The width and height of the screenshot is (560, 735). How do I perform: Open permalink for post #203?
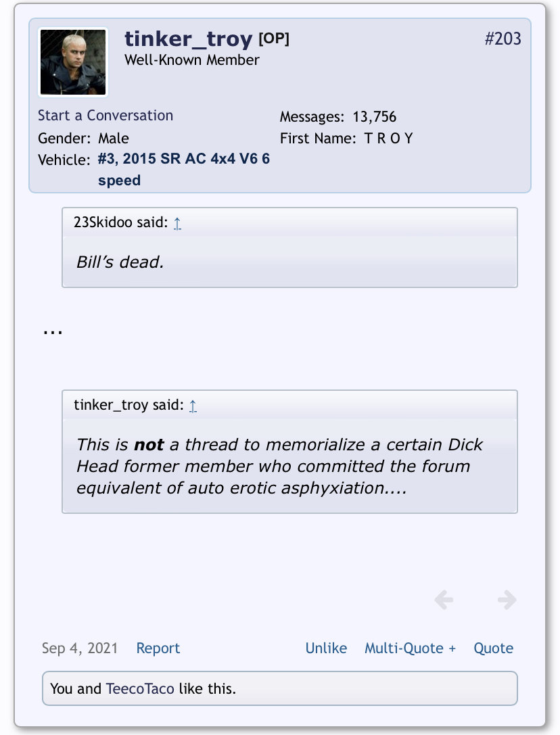coord(503,39)
